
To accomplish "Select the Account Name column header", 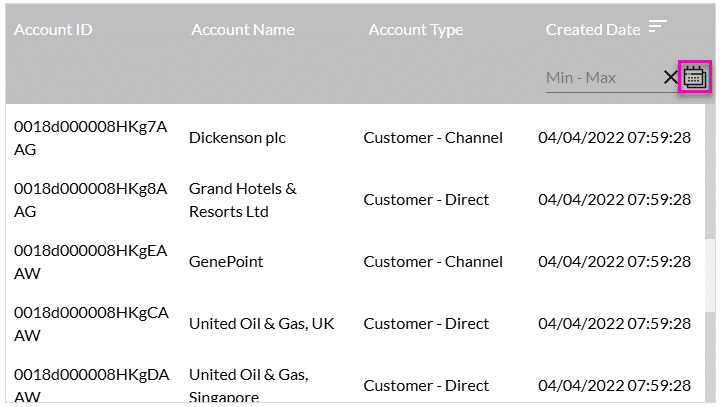I will [x=242, y=29].
